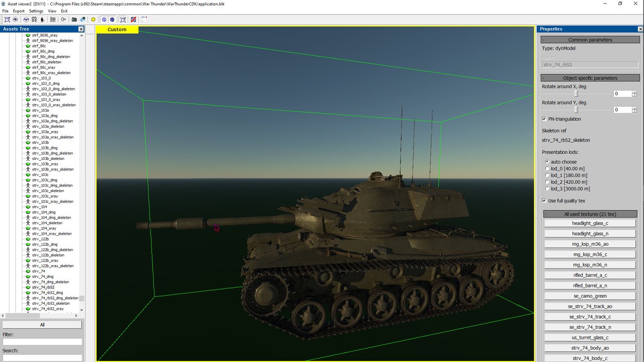Click the skeleton icon of strv_74_rb52_skeleton
The height and width of the screenshot is (362, 644).
click(28, 303)
